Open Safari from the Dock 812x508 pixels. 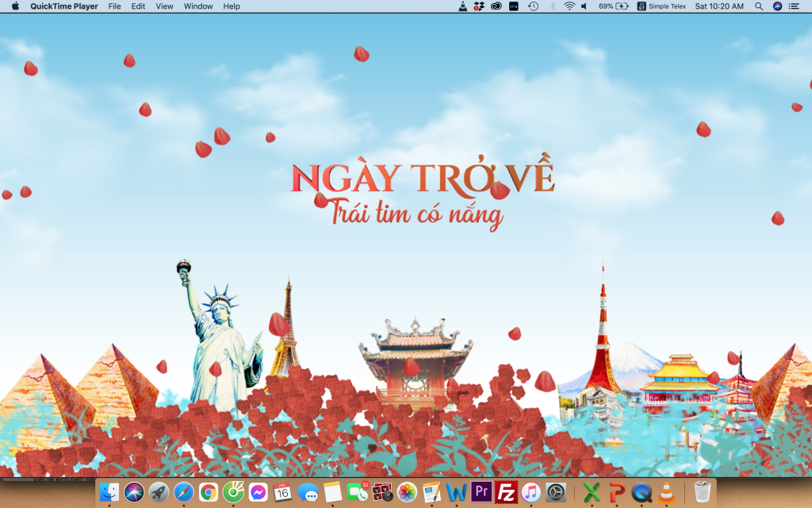click(x=184, y=492)
